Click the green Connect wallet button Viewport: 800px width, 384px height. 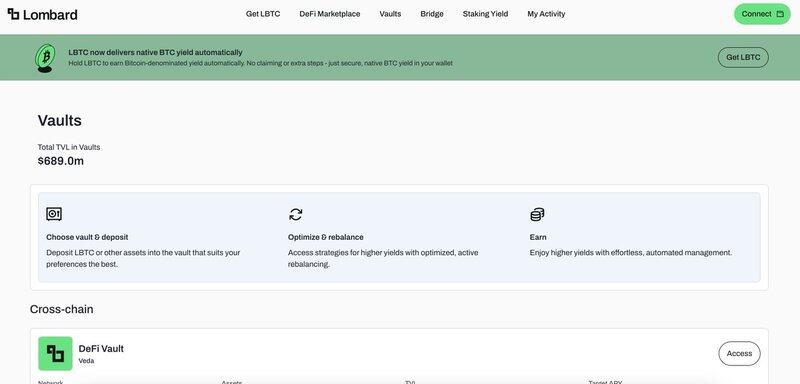762,14
